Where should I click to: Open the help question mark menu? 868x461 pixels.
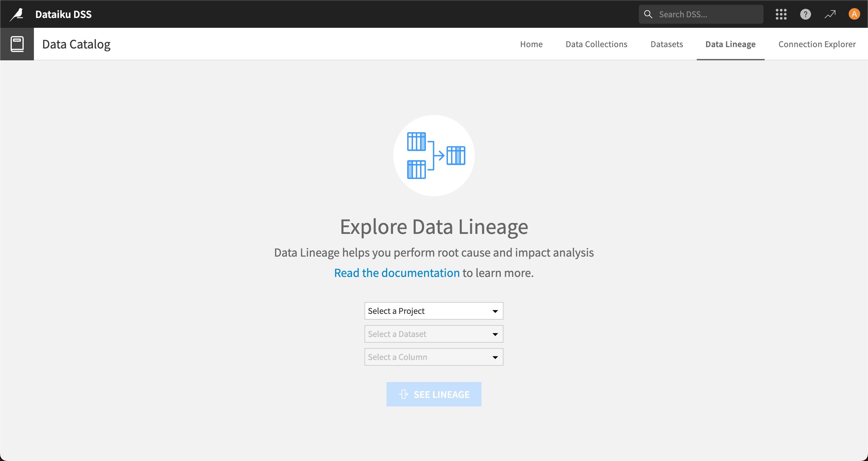(x=805, y=14)
